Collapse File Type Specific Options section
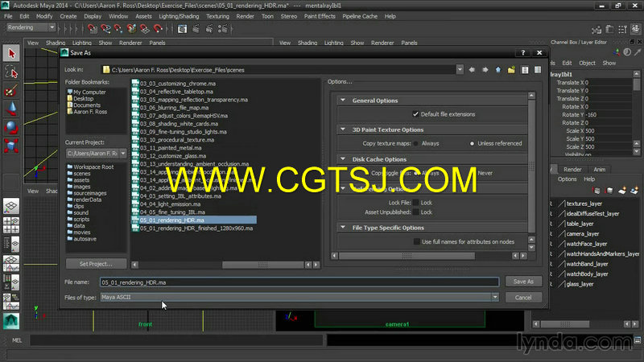Image resolution: width=644 pixels, height=362 pixels. pyautogui.click(x=343, y=228)
